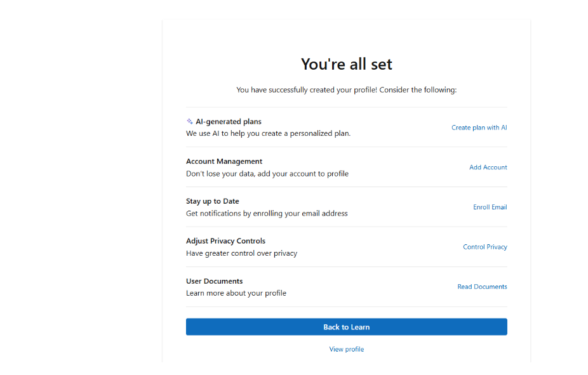Select the Enroll Email link
The width and height of the screenshot is (588, 375).
(490, 207)
